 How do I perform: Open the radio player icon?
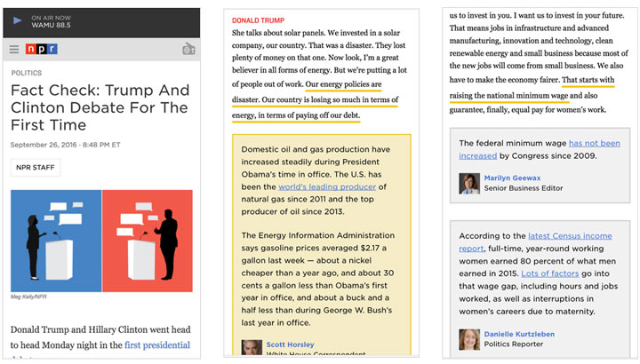[x=188, y=49]
